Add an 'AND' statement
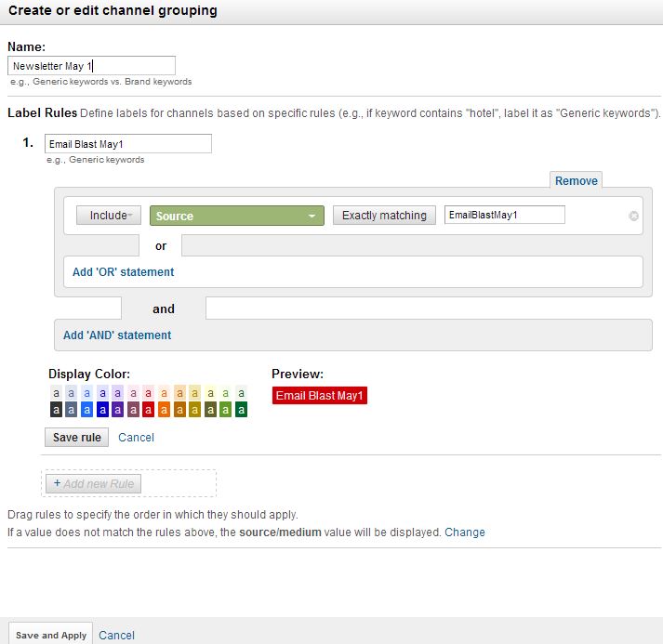This screenshot has width=663, height=644. point(117,335)
